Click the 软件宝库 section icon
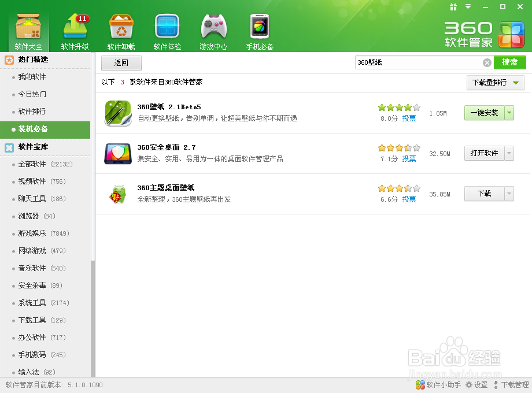 click(x=9, y=147)
